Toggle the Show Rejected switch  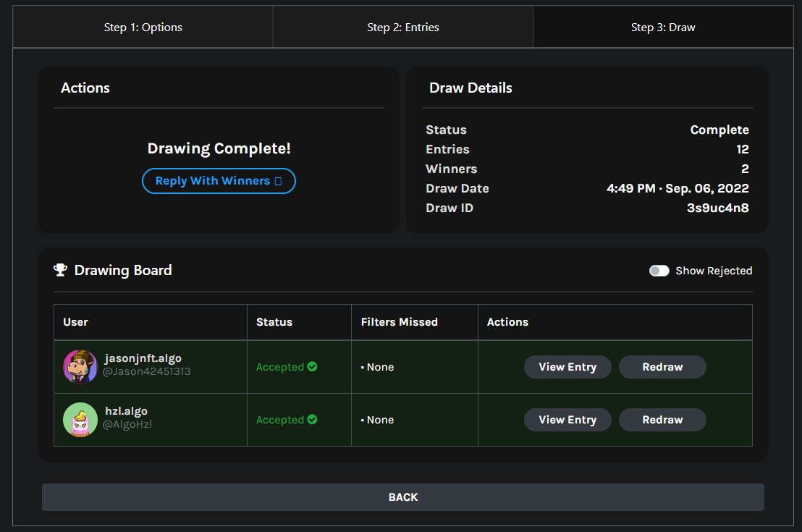click(659, 271)
